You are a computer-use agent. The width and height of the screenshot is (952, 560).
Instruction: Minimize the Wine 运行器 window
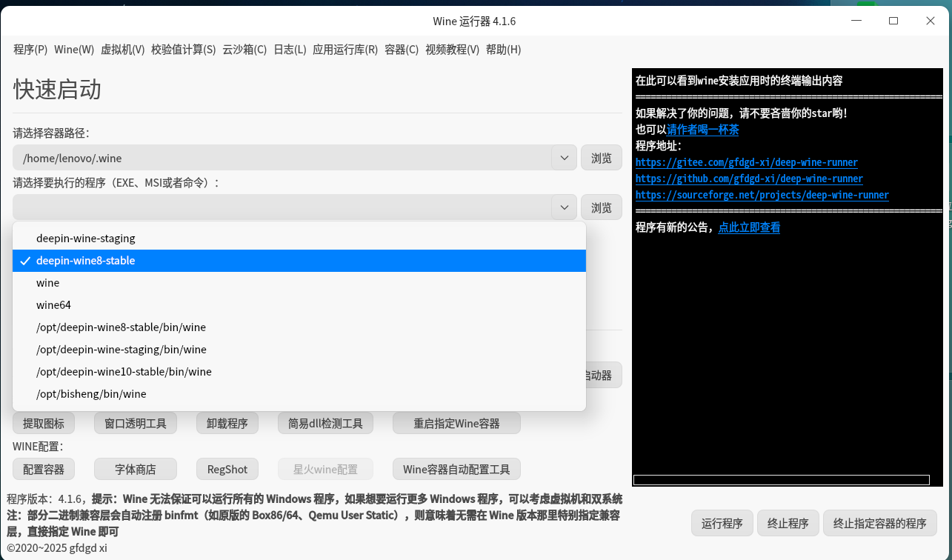pos(856,21)
